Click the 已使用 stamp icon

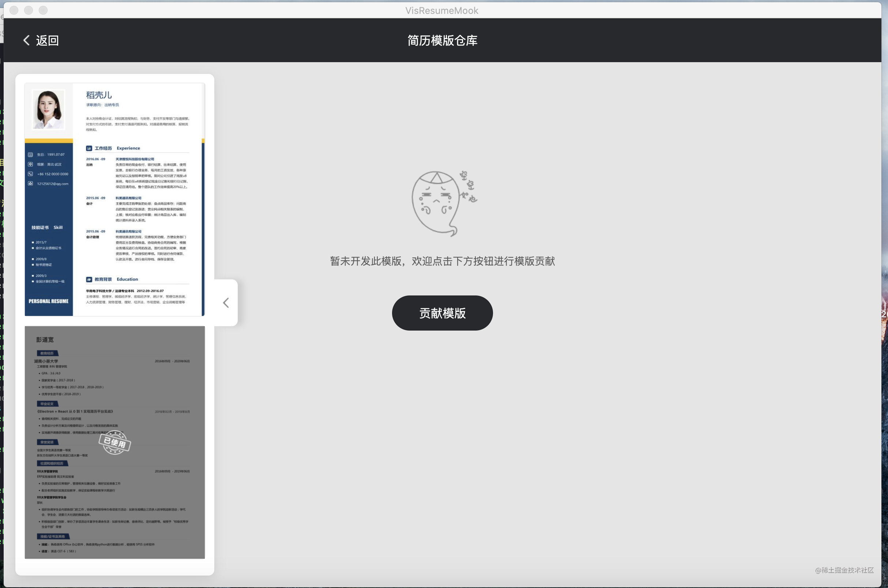pyautogui.click(x=115, y=442)
